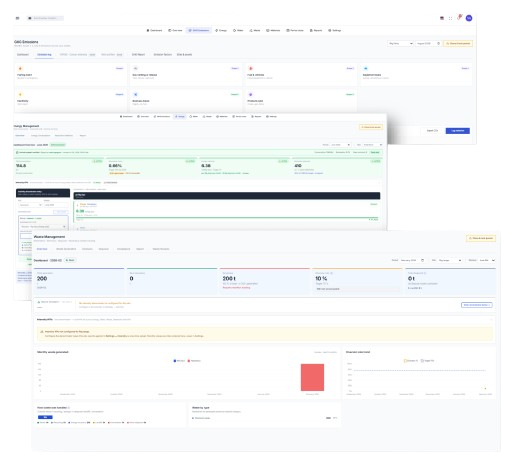The image size is (529, 472).
Task: Toggle the red series in monthly waste legend
Action: click(x=189, y=361)
